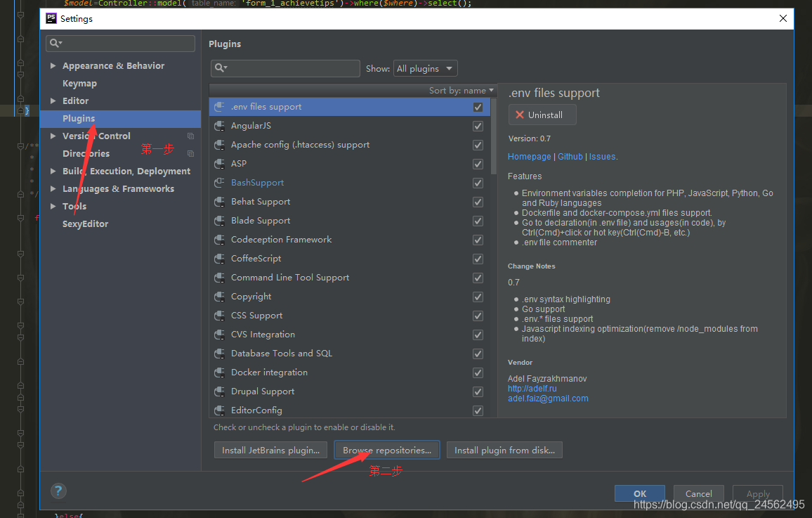Click the red X icon on Uninstall
This screenshot has height=518, width=812.
(520, 115)
